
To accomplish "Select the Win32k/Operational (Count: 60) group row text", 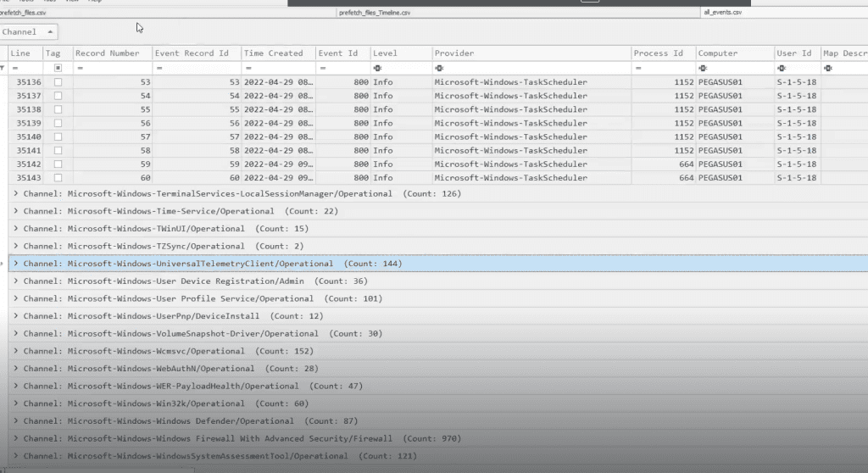I will click(x=165, y=403).
